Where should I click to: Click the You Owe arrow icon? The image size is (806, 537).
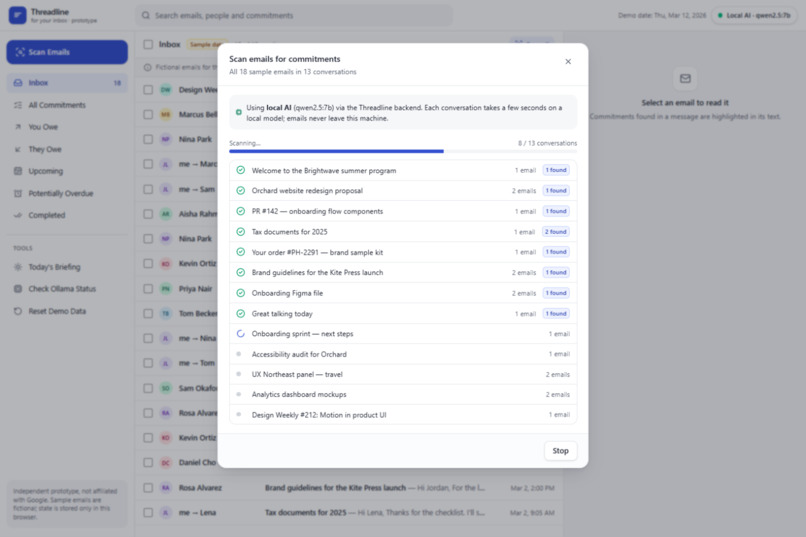pos(18,127)
